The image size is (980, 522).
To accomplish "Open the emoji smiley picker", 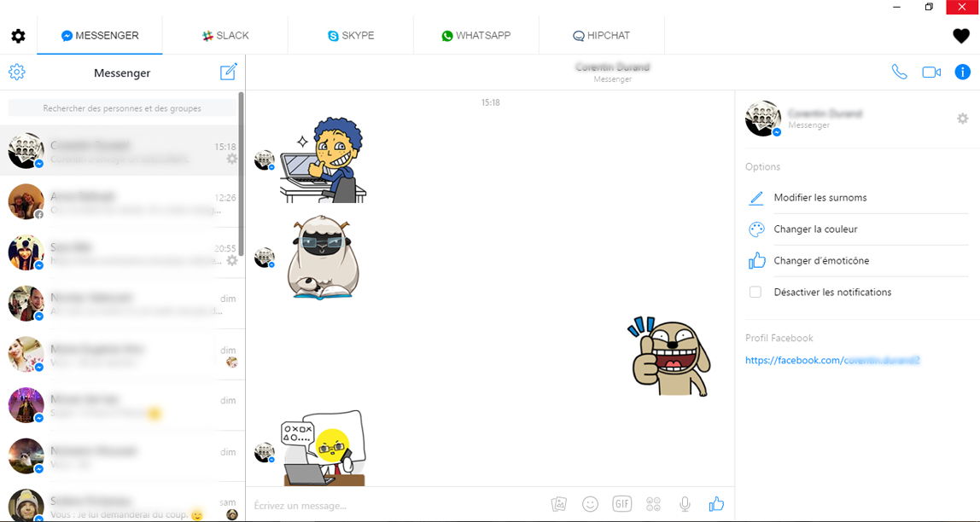I will point(590,504).
